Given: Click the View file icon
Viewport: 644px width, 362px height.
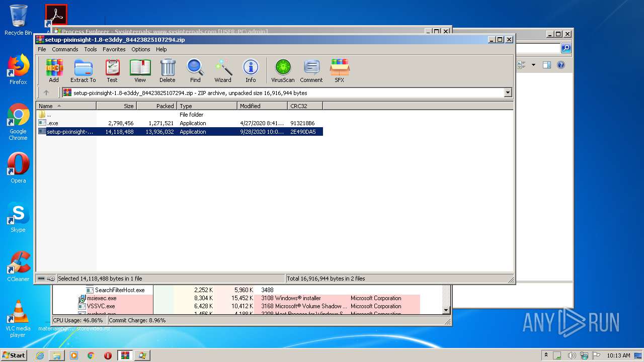Looking at the screenshot, I should 140,70.
